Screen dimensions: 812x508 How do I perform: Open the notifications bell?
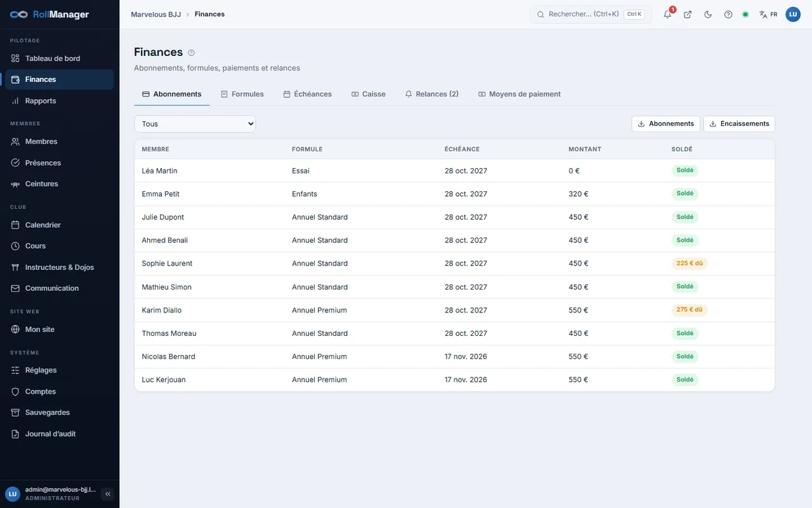(667, 15)
